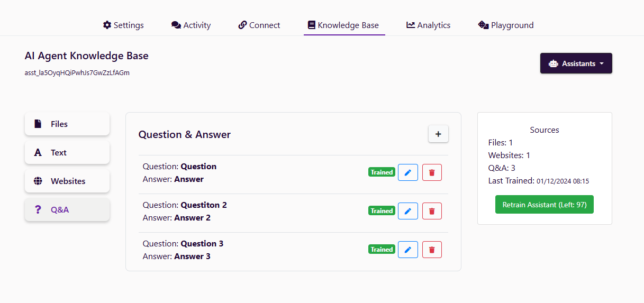Delete the Question 3 entry
Viewport: 644px width, 303px height.
[x=432, y=250]
